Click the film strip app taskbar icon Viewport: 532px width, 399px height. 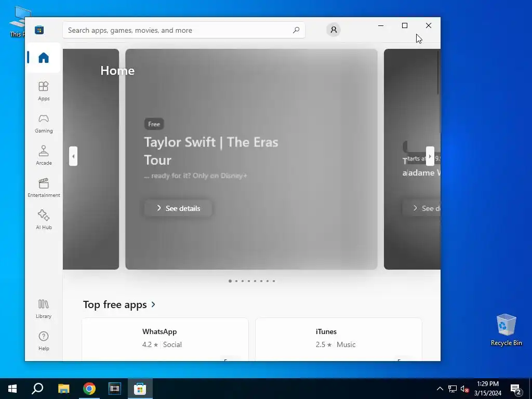pos(115,389)
